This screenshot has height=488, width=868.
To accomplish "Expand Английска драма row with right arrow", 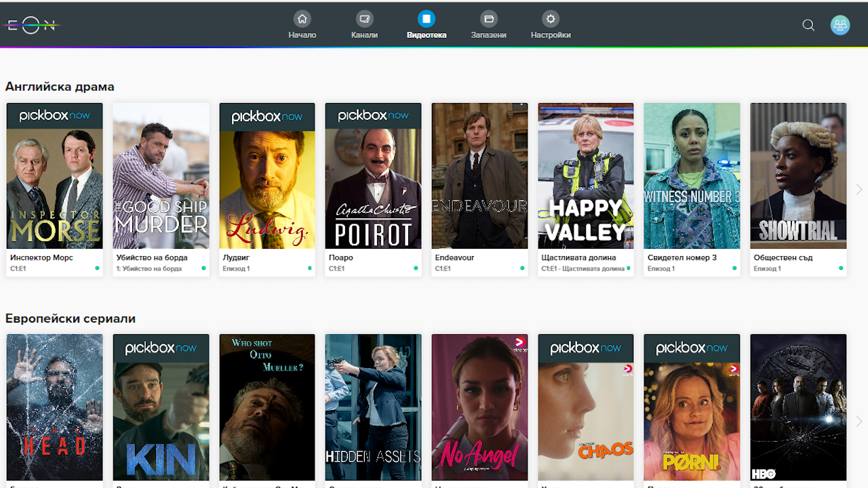I will pyautogui.click(x=859, y=190).
